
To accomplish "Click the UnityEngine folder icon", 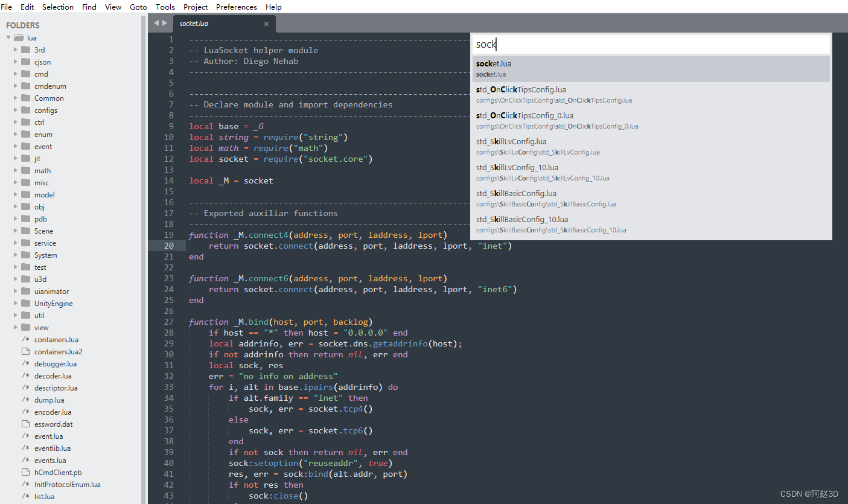I will pyautogui.click(x=25, y=303).
